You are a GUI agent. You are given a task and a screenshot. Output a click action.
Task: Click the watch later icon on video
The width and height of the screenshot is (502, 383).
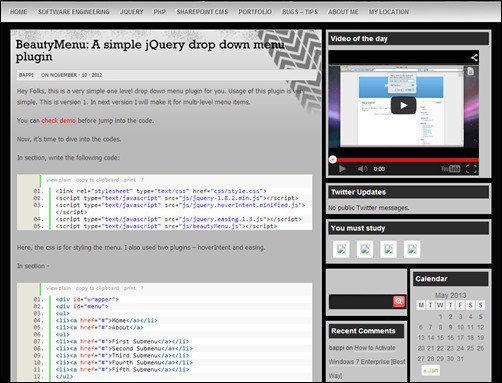pyautogui.click(x=470, y=71)
